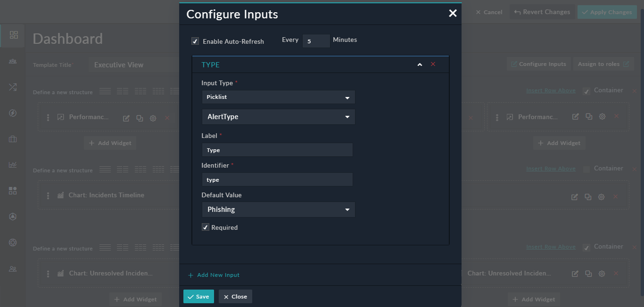
Task: Add New Input to the dashboard
Action: (214, 275)
